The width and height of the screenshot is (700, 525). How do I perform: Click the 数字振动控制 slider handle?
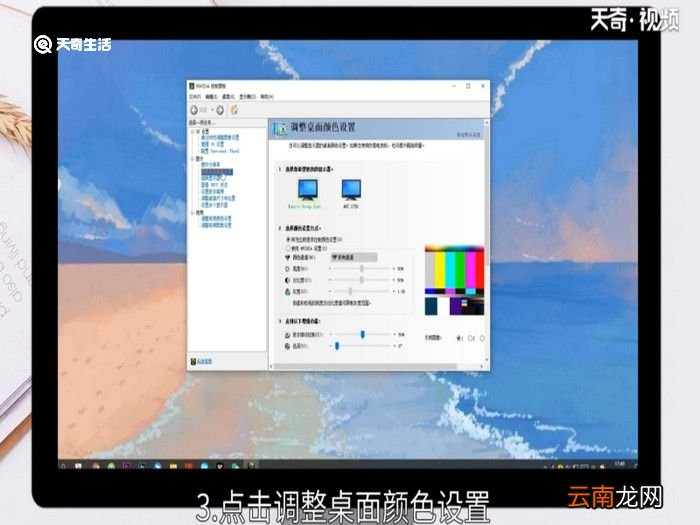[x=362, y=334]
